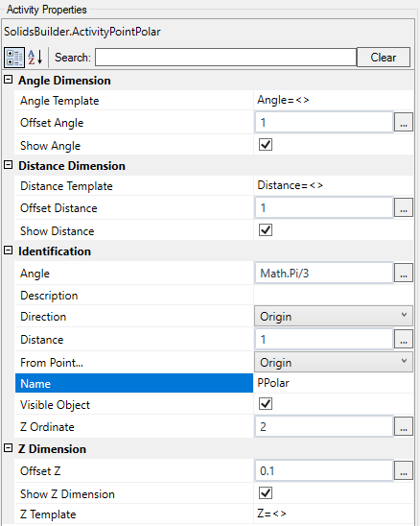Open ellipsis editor for Angle Math.Pi/3

coord(404,274)
